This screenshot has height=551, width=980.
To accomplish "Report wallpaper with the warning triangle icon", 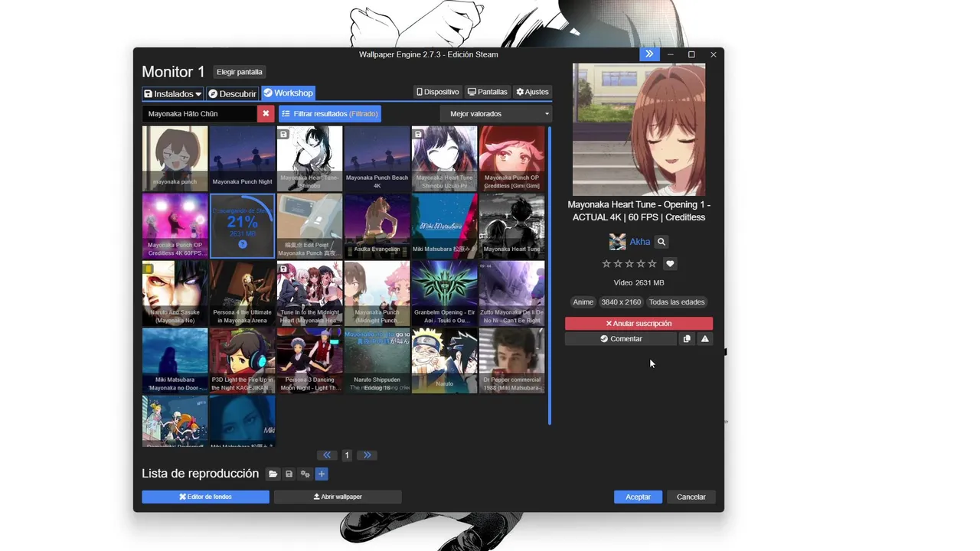I will [705, 339].
